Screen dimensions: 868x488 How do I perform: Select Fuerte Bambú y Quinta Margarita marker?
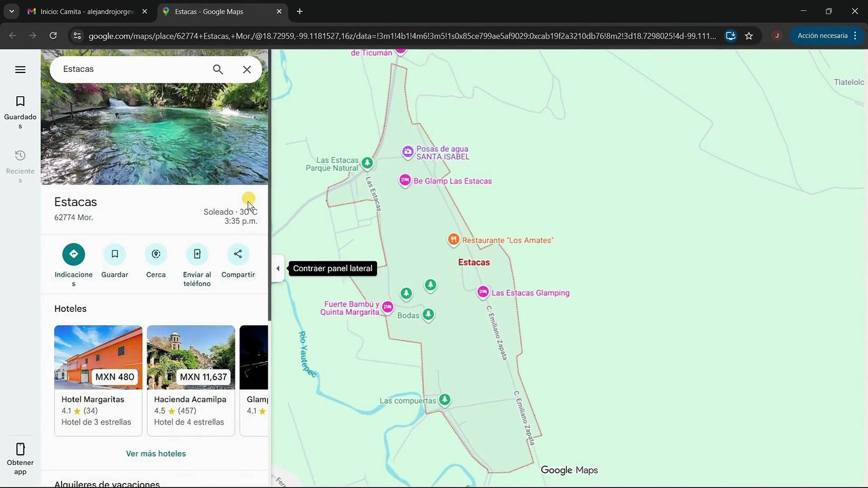pos(387,307)
